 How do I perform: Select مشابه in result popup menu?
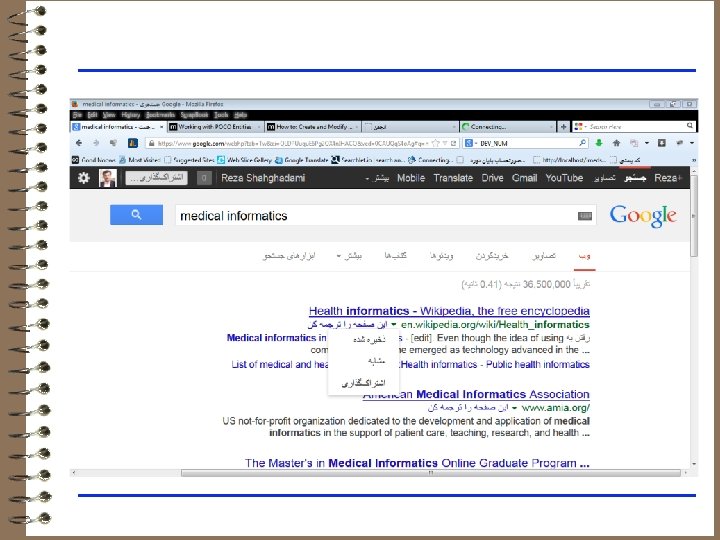tap(377, 361)
